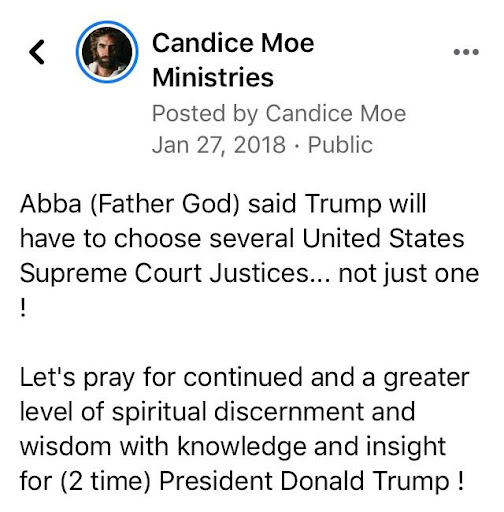Select the 'Posted by Candice Moe' text
This screenshot has height=512, width=504.
click(x=279, y=113)
